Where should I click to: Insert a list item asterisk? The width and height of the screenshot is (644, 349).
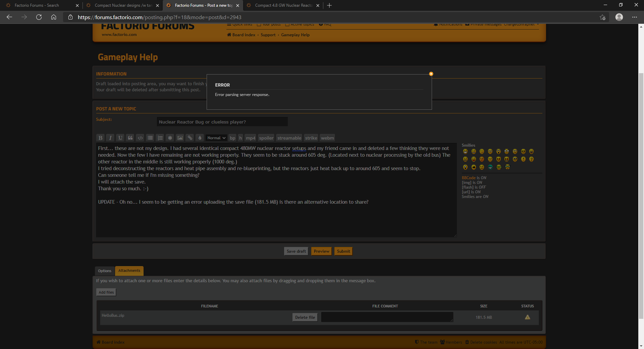pos(170,138)
